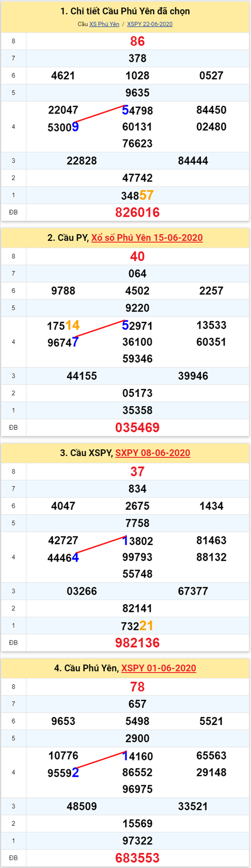The image size is (251, 868).
Task: Select the number 064
Action: pos(138,274)
